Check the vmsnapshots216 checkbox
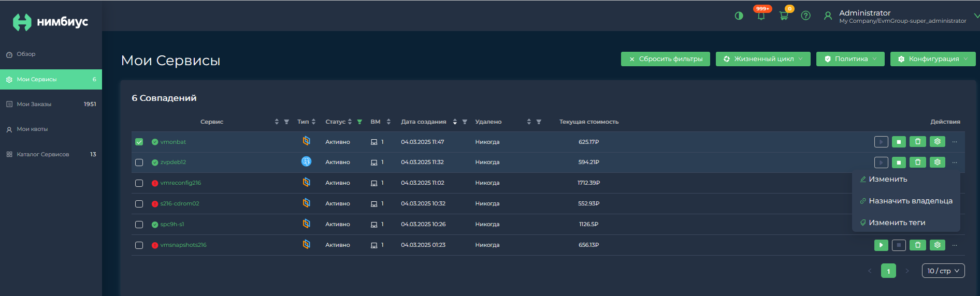The width and height of the screenshot is (980, 296). click(139, 245)
